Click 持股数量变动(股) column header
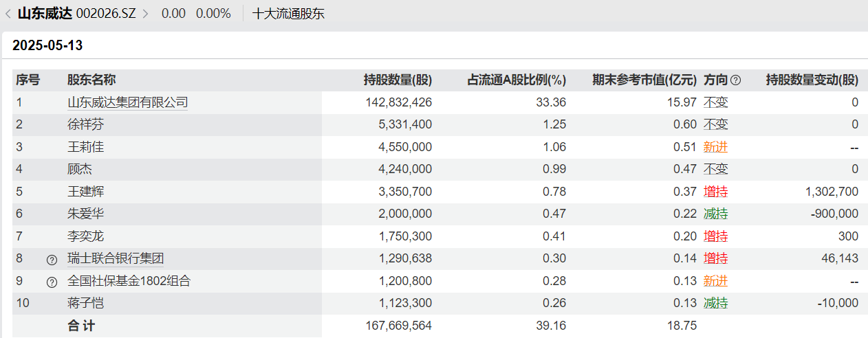The width and height of the screenshot is (868, 338). 812,80
